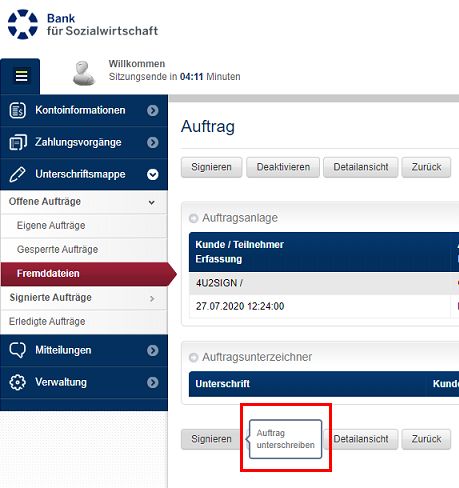Screen dimensions: 459x488
Task: Click the Zahlungsvorgänge documents icon
Action: (18, 142)
